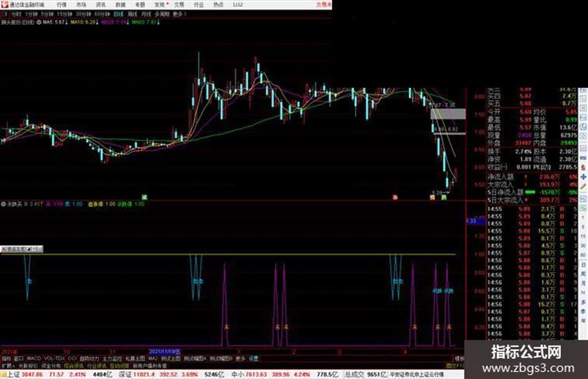The height and width of the screenshot is (379, 588).
Task: Open the 资金分布 bottom tab
Action: pyautogui.click(x=51, y=365)
